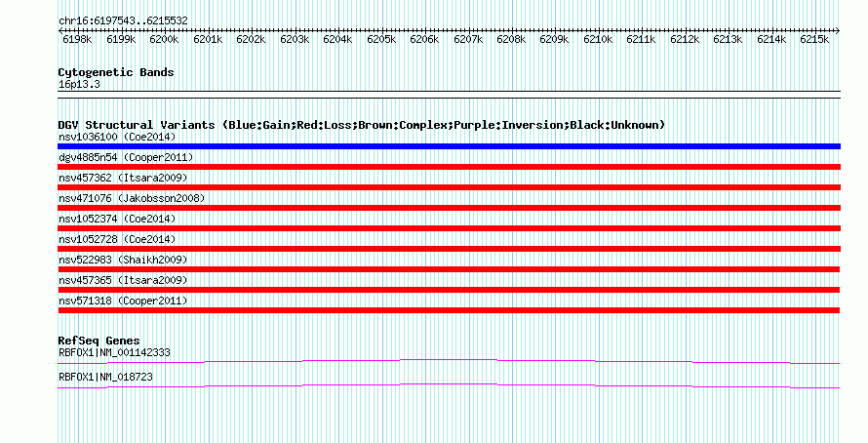
Task: Open the nsv522983 (Shaikh2009) variant label
Action: pos(123,260)
